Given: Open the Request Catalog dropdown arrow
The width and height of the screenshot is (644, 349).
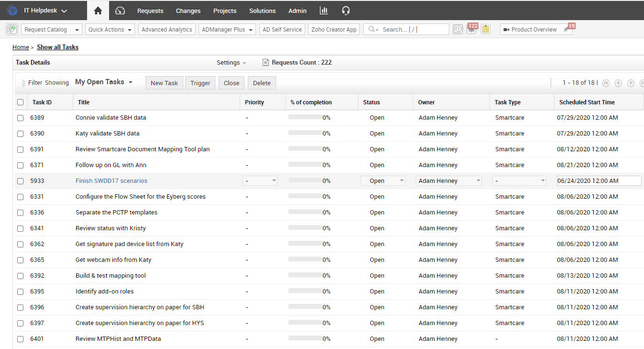Looking at the screenshot, I should (x=77, y=29).
